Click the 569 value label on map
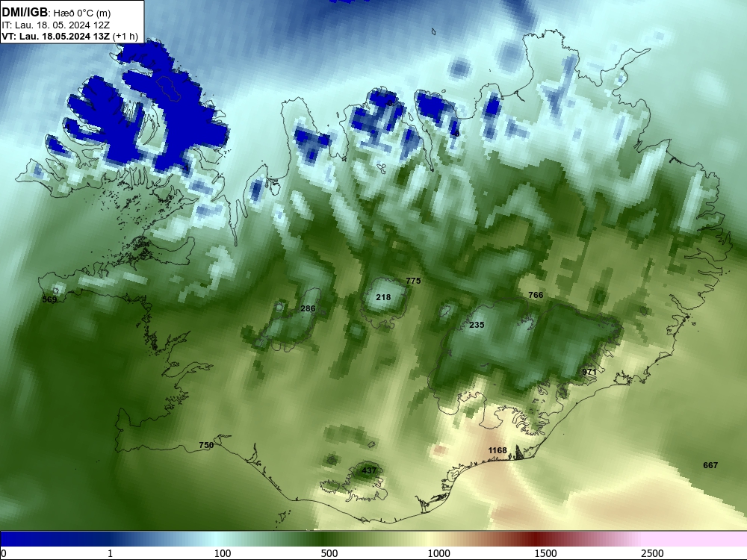 tap(49, 299)
